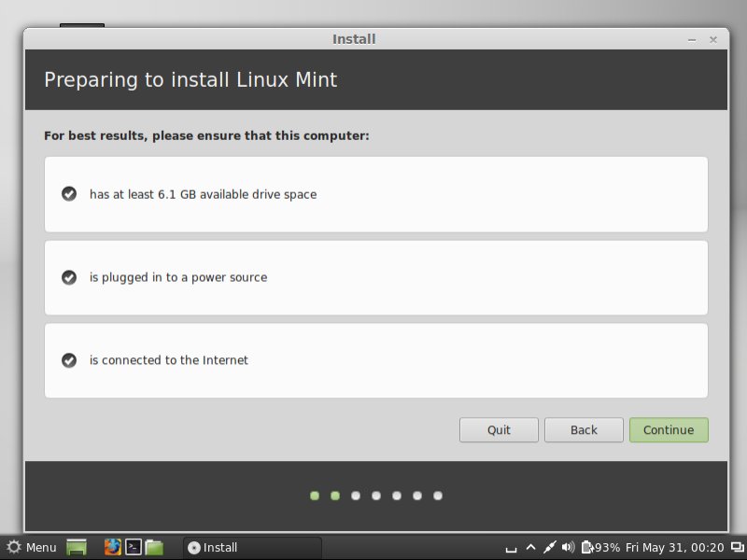Quit the Linux Mint installer
Screen dimensions: 747x560
point(499,430)
